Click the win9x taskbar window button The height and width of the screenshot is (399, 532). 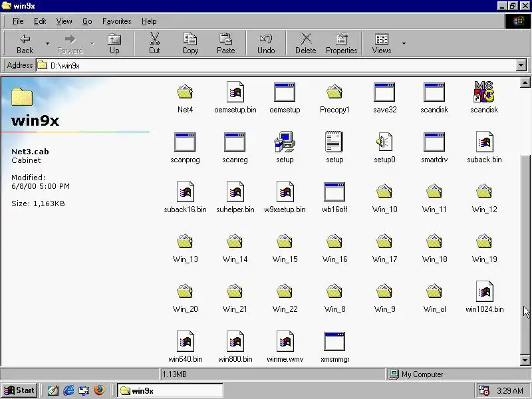pos(170,390)
